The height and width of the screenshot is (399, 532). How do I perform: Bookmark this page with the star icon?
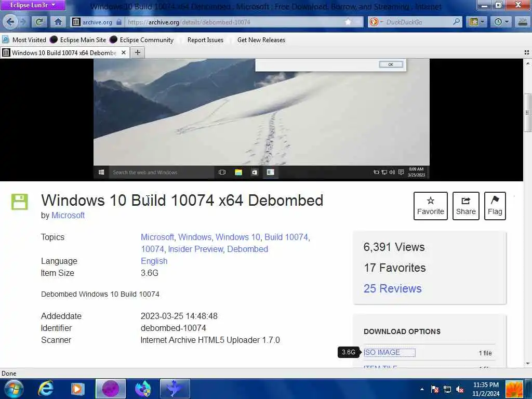click(348, 22)
